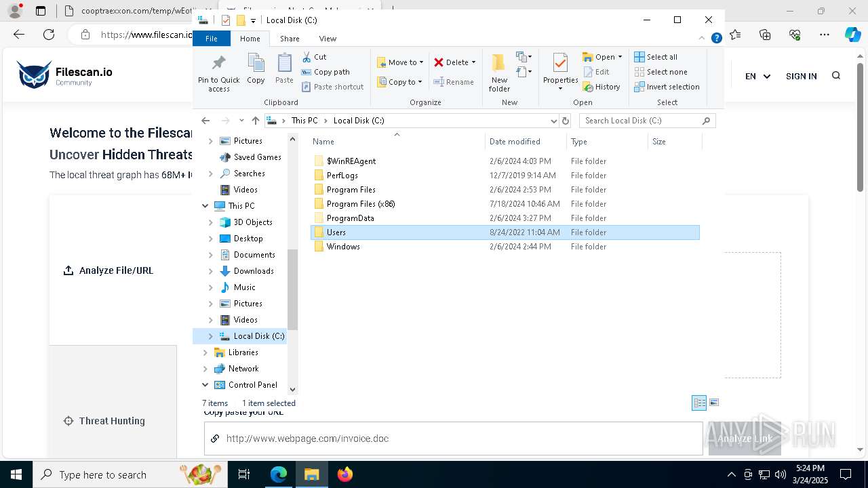868x488 pixels.
Task: Switch to Large icons view layout
Action: [713, 403]
